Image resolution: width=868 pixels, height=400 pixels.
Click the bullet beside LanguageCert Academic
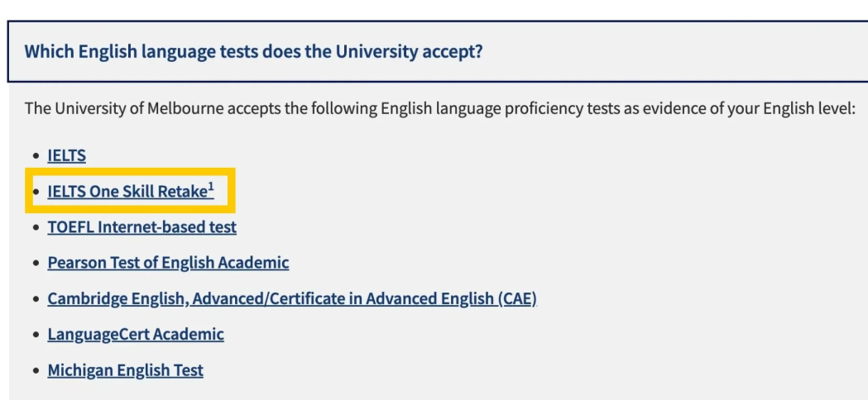click(x=35, y=336)
